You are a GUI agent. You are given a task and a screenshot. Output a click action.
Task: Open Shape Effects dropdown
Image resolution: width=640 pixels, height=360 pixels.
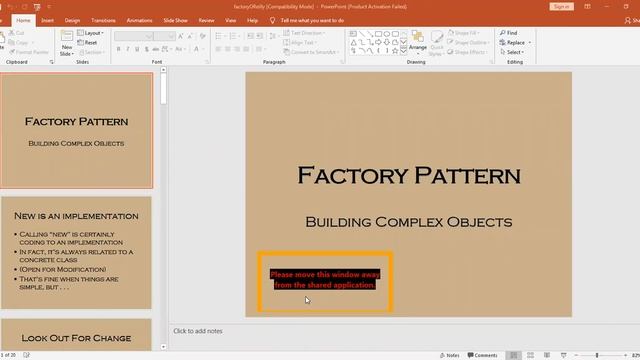tap(467, 52)
